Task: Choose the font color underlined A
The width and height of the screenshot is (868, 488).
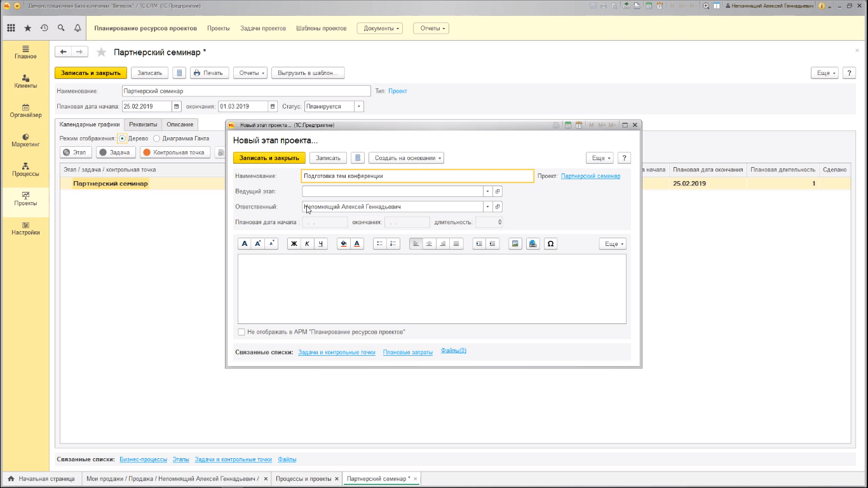Action: (x=357, y=243)
